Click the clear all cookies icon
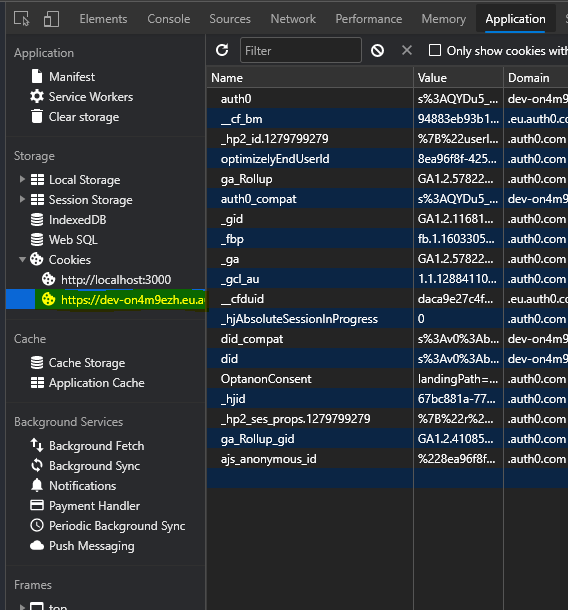Viewport: 568px width, 610px height. tap(377, 50)
